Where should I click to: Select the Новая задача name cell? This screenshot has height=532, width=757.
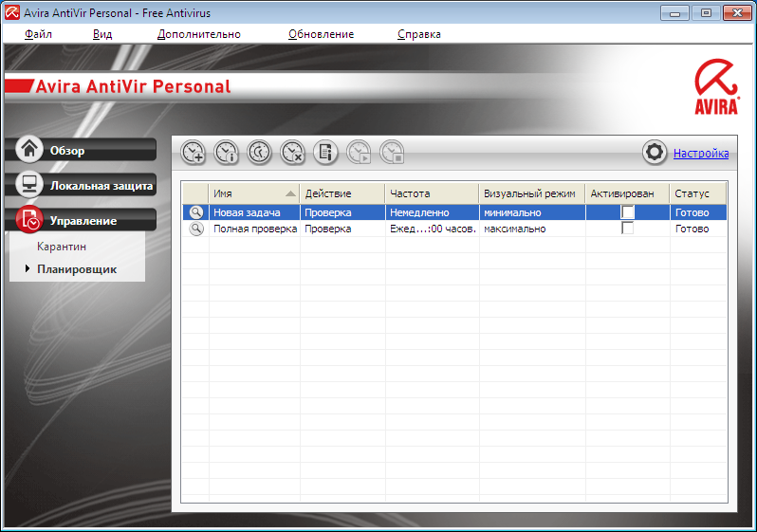click(x=254, y=212)
